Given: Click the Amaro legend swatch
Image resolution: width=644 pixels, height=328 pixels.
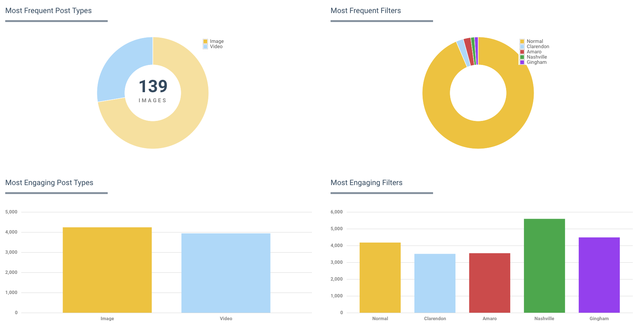Looking at the screenshot, I should [x=522, y=52].
